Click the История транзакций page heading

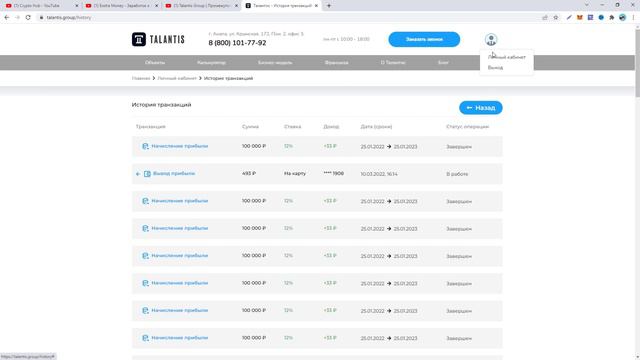click(x=162, y=105)
